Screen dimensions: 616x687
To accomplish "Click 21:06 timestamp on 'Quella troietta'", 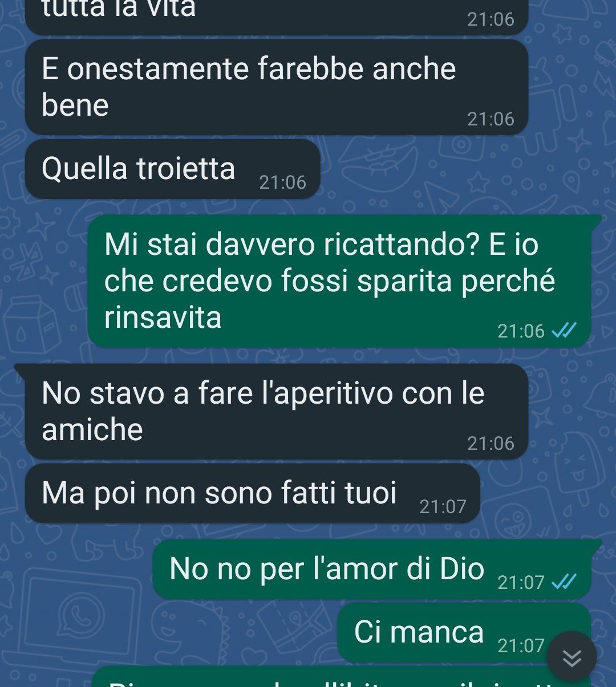I will (282, 182).
